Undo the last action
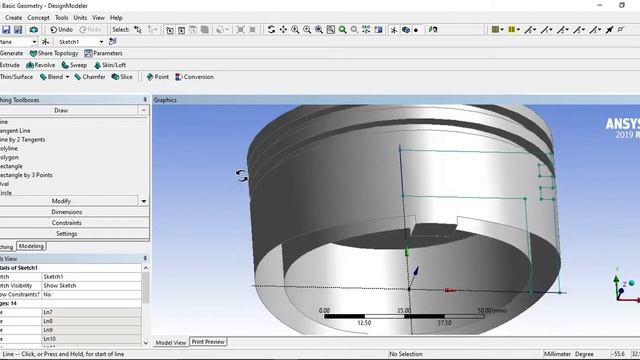 point(61,30)
